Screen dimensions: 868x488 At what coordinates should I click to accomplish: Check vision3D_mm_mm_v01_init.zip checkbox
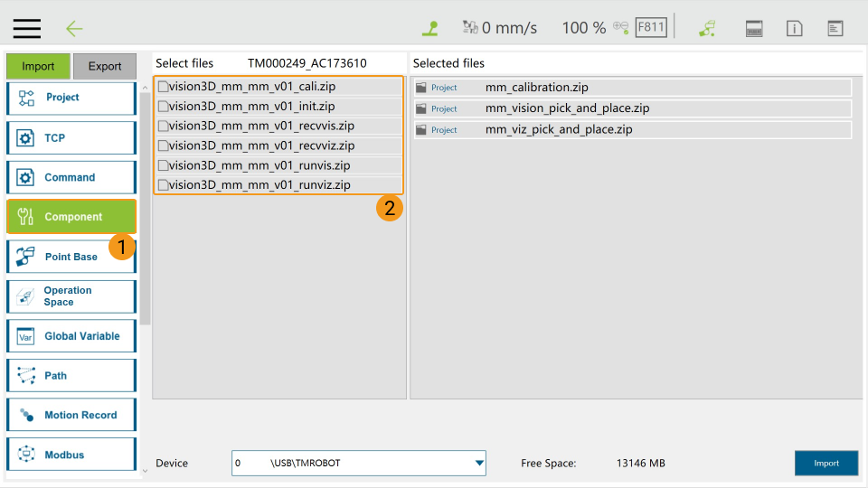coord(163,107)
